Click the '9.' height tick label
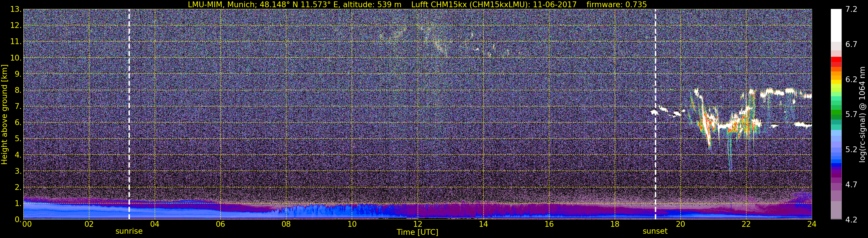Screen dimensions: 868x238 pyautogui.click(x=18, y=74)
